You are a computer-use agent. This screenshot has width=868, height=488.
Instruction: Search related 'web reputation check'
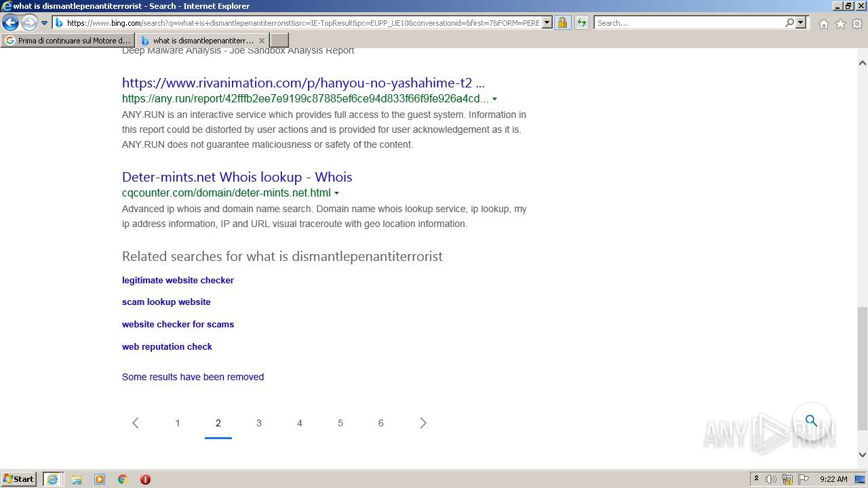point(167,347)
